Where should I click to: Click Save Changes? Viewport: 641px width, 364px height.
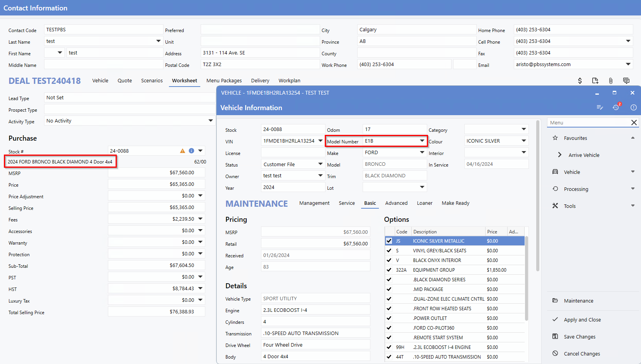click(x=580, y=337)
